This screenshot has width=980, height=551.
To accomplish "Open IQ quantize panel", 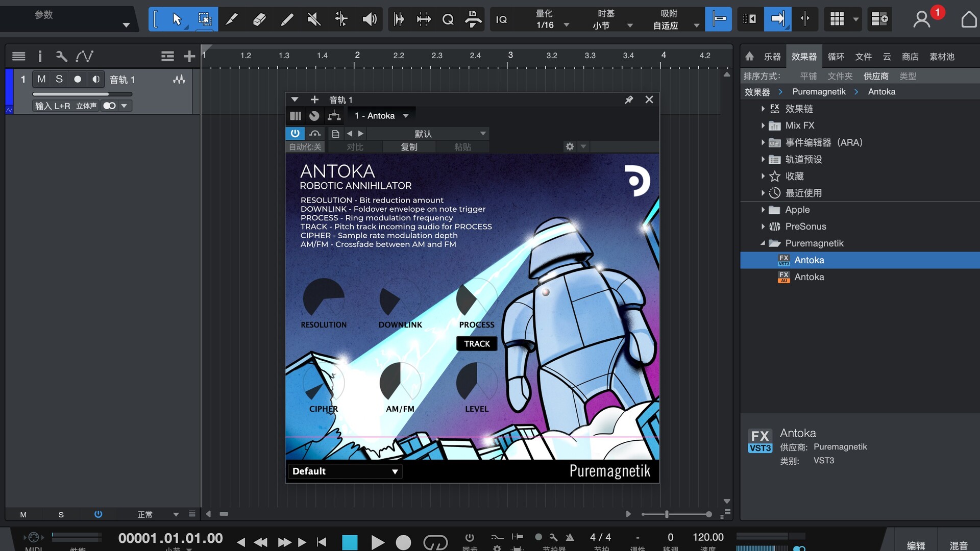I will pyautogui.click(x=501, y=19).
